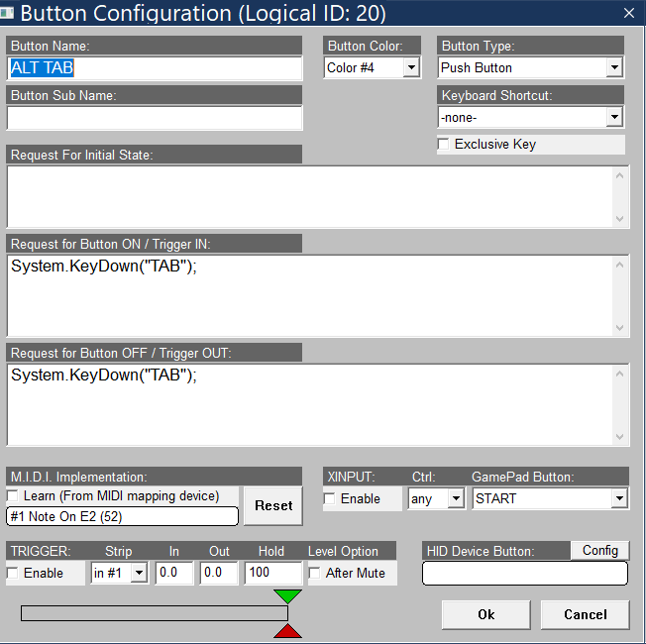Click down arrow of Initial State scrollbar

(619, 218)
